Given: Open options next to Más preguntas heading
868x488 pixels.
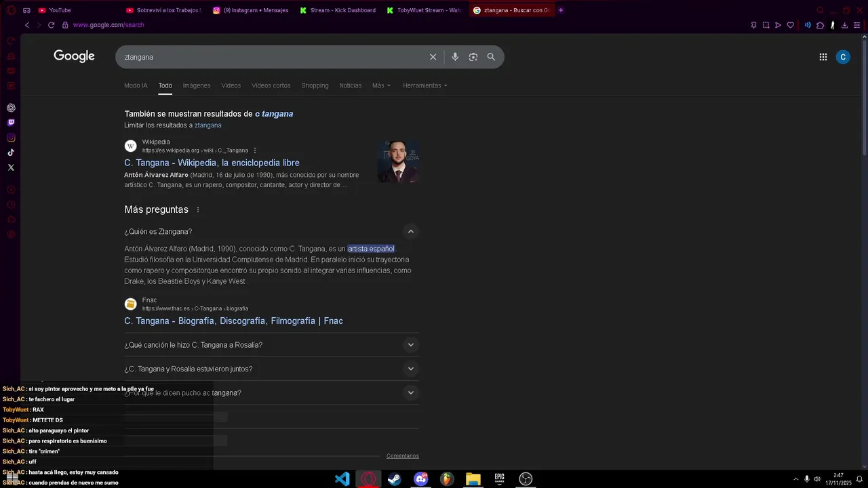Looking at the screenshot, I should (198, 210).
